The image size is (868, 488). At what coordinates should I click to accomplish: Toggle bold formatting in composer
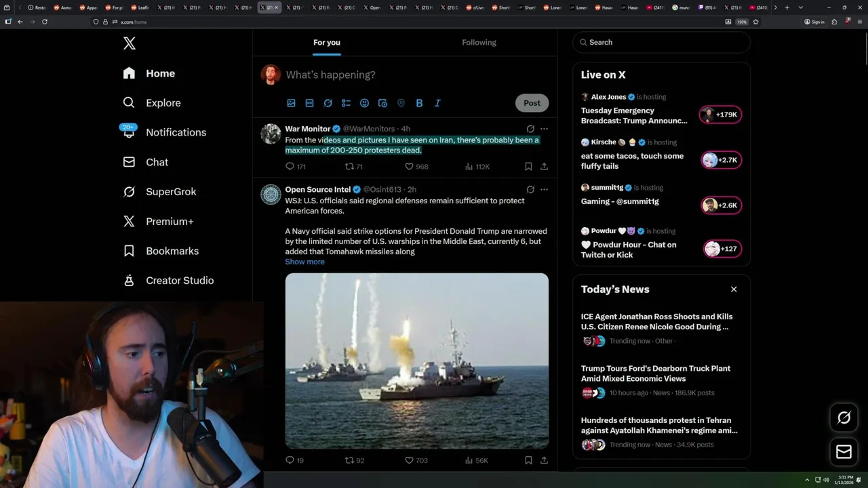(419, 103)
